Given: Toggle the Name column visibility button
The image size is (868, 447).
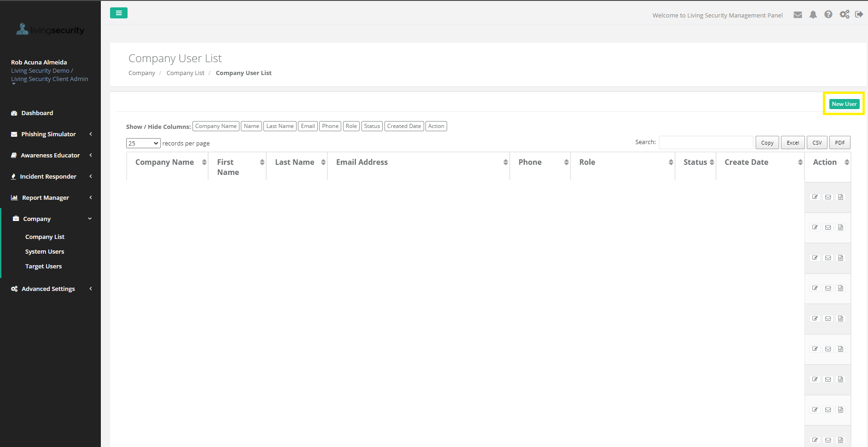Looking at the screenshot, I should pos(251,126).
